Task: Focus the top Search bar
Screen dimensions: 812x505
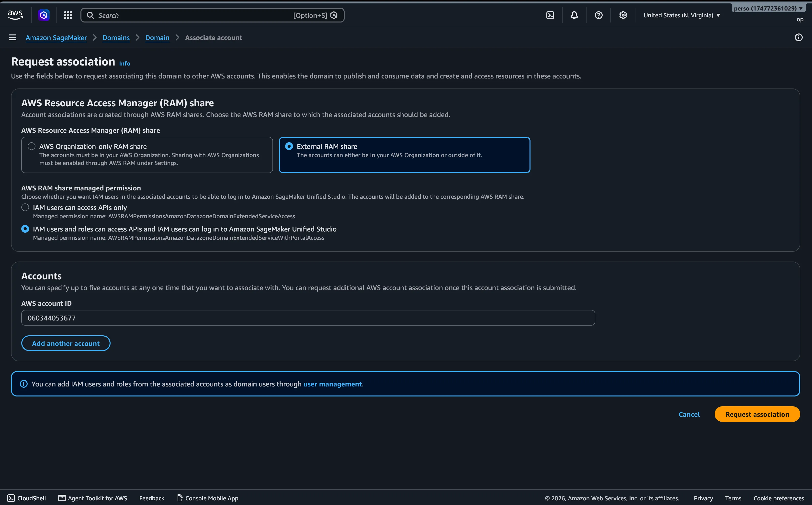Action: (213, 15)
